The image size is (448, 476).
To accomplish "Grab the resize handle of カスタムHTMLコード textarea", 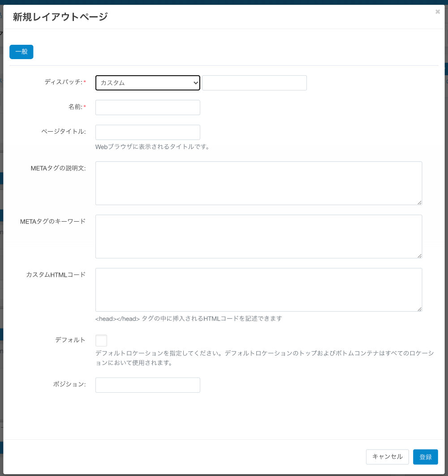I will 419,309.
